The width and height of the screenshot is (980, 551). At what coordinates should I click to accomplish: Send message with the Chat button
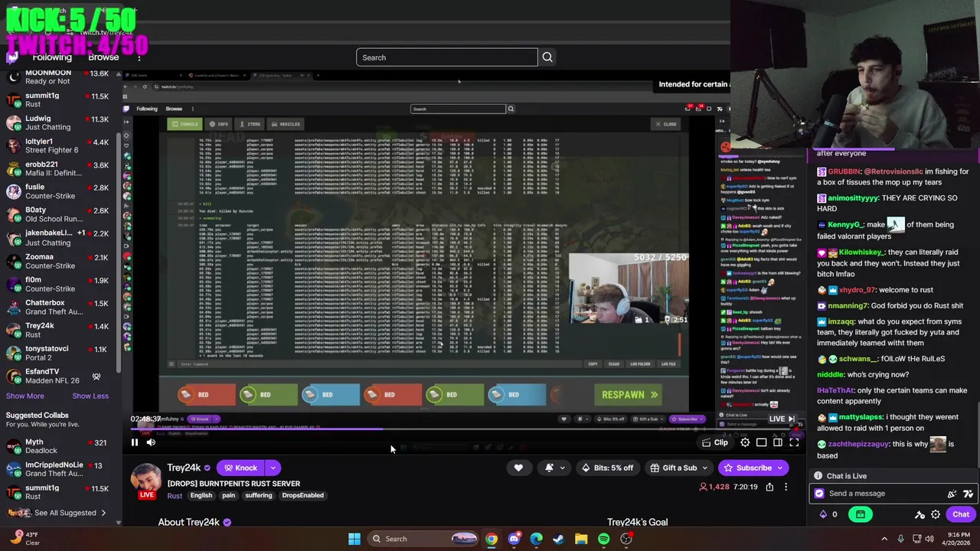point(961,514)
